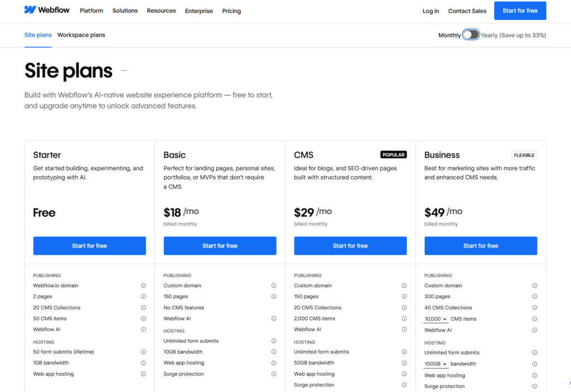Click the Yearly (Save up to 33%) label

(514, 35)
